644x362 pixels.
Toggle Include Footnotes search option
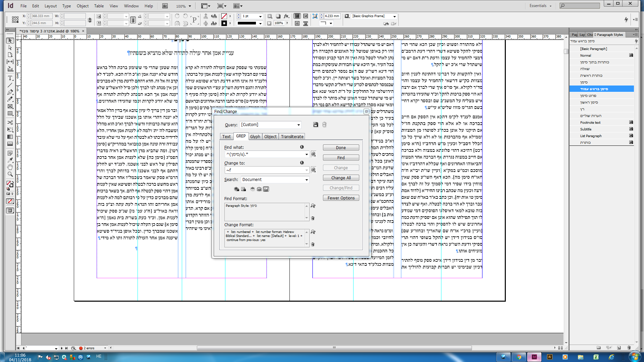[266, 189]
